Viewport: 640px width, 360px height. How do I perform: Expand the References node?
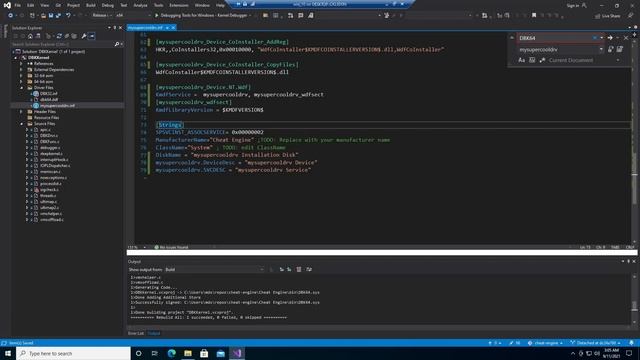[x=21, y=64]
